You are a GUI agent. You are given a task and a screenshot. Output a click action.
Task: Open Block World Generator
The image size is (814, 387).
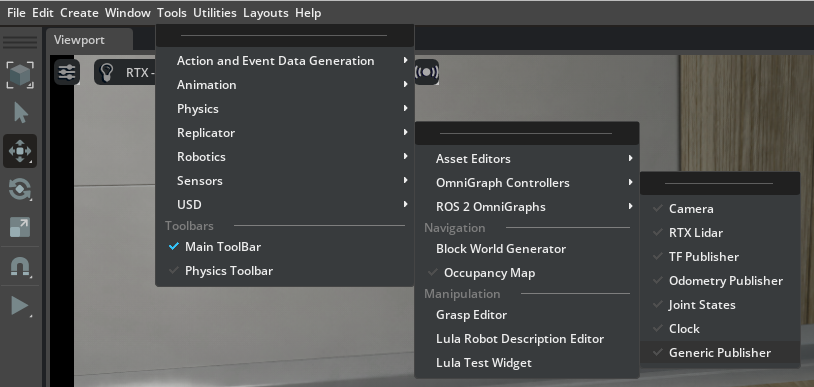tap(527, 249)
